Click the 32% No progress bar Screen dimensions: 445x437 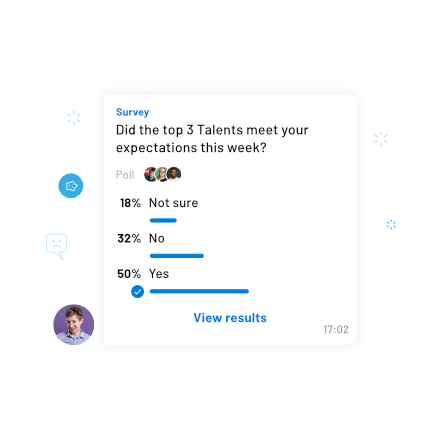click(x=177, y=256)
